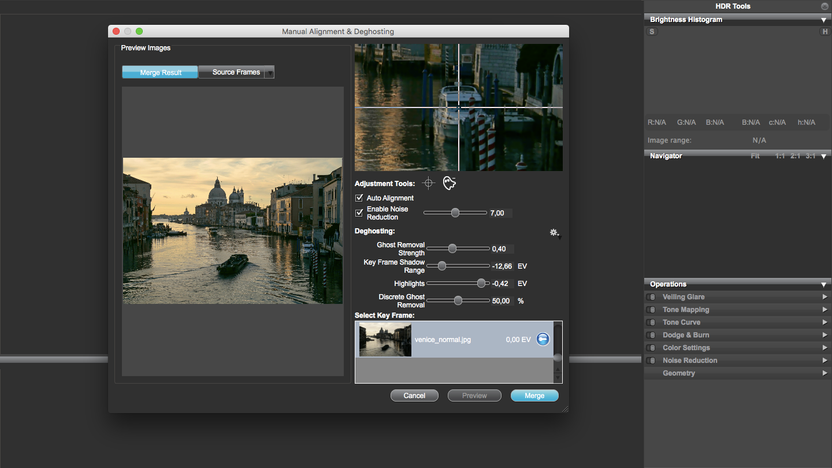Click the blue key frame indicator icon
This screenshot has width=832, height=468.
coord(543,339)
